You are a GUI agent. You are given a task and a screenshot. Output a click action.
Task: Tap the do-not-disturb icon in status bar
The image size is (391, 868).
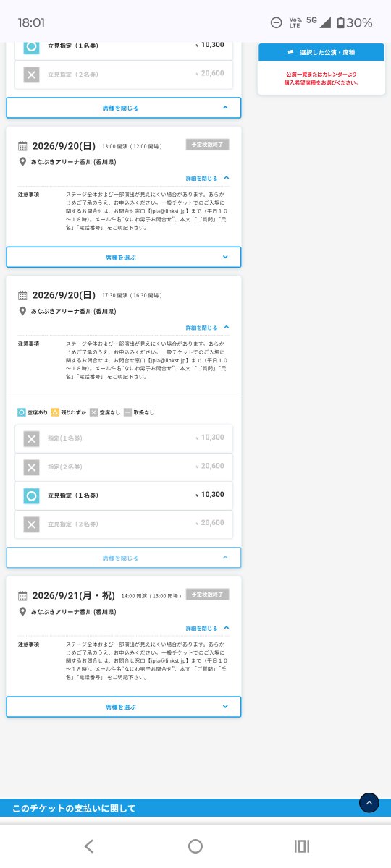[x=276, y=22]
